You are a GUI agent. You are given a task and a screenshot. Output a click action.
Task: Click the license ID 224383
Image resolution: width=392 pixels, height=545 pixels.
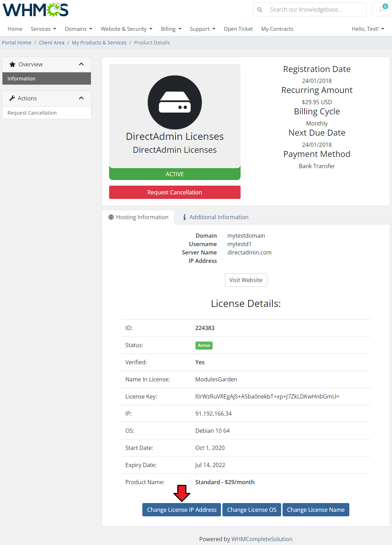pyautogui.click(x=205, y=328)
